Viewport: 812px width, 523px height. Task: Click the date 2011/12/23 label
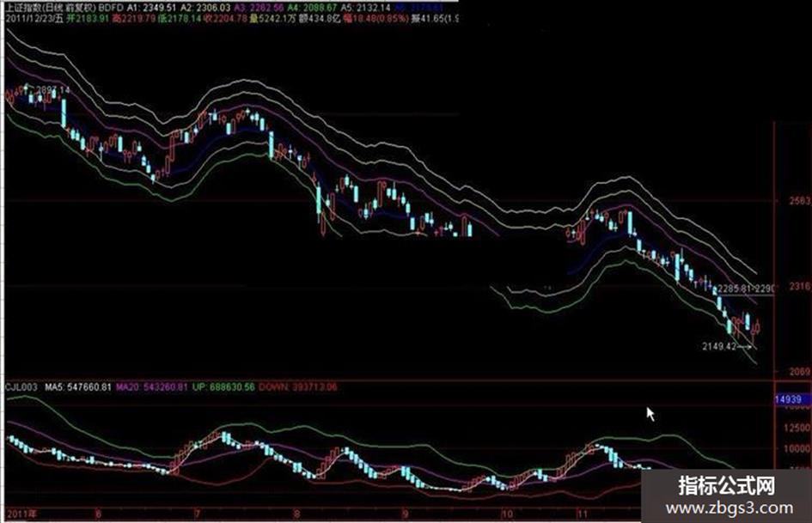coord(29,19)
